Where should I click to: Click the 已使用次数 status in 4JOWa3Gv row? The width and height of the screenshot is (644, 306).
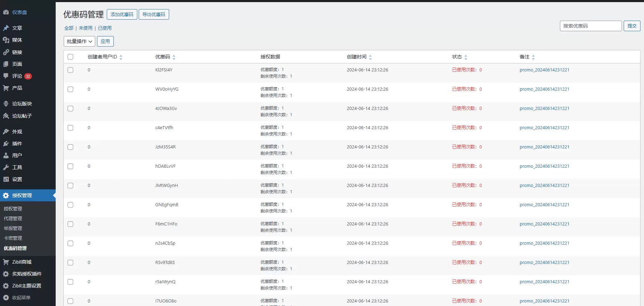(x=467, y=109)
